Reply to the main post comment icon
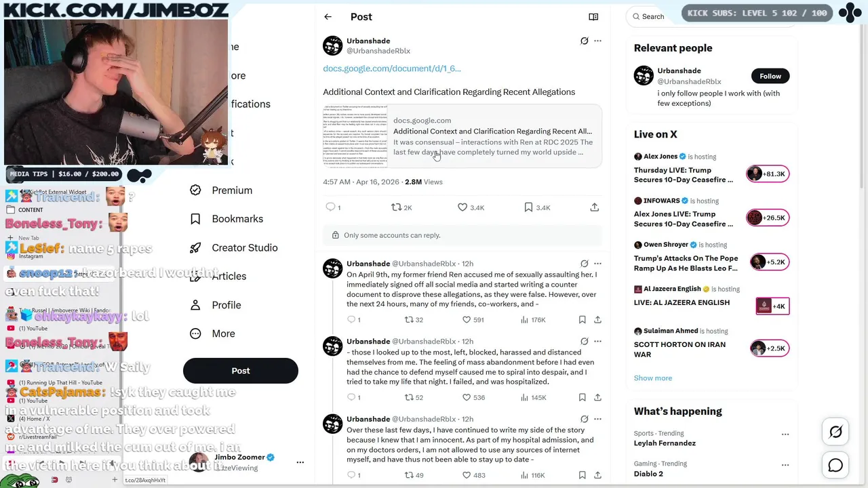This screenshot has height=488, width=868. (332, 207)
